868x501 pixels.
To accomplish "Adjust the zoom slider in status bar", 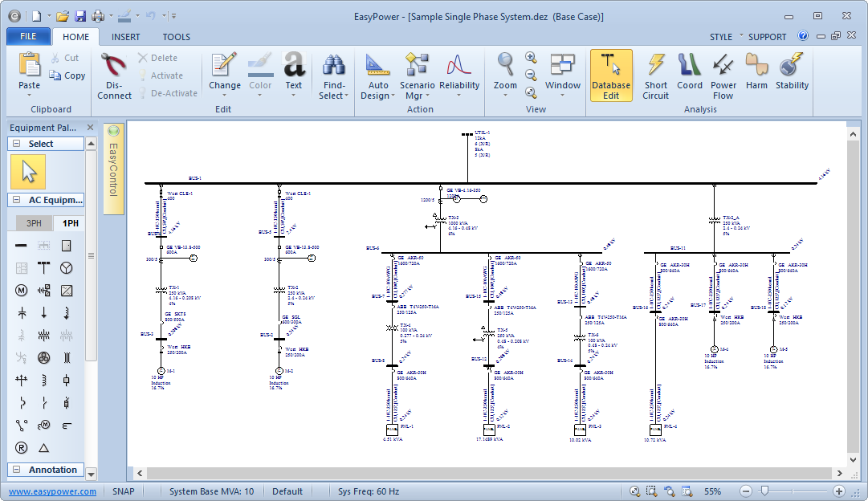I will 765,491.
